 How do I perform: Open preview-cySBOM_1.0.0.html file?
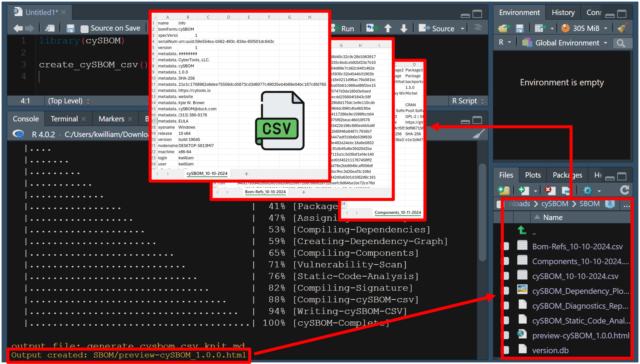[580, 335]
